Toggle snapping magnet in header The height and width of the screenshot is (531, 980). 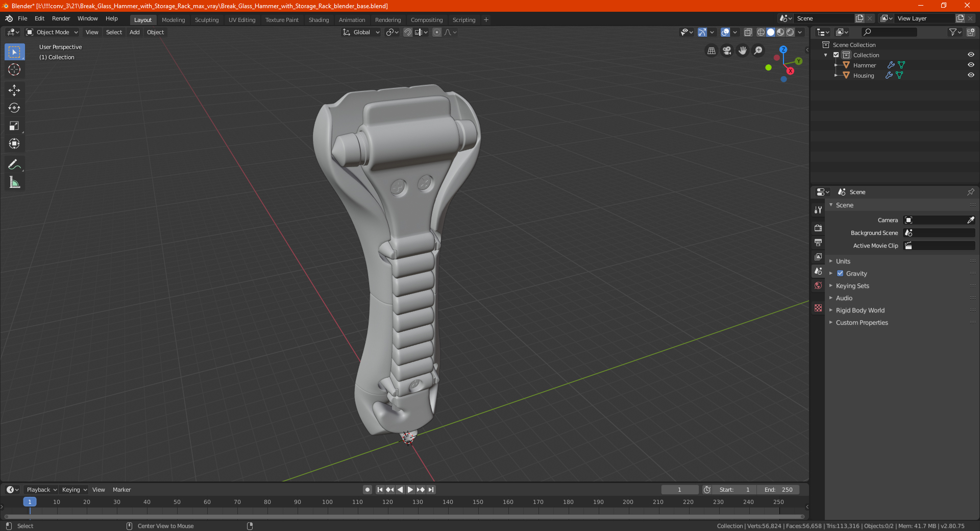pos(408,32)
